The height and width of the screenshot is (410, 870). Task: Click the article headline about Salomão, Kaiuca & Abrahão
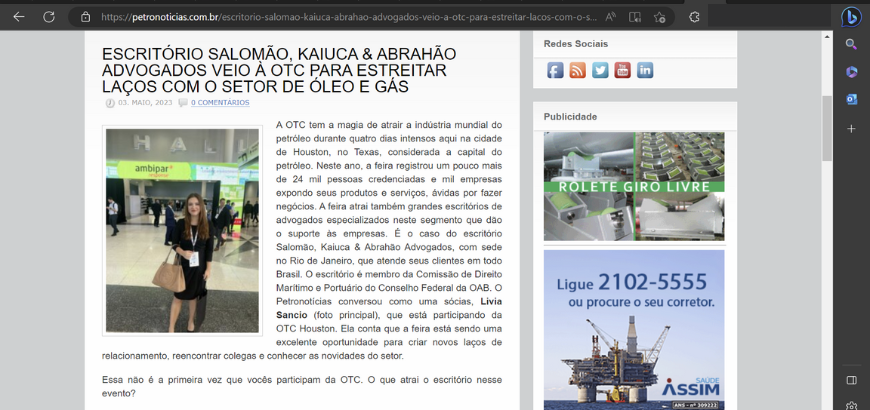[279, 70]
